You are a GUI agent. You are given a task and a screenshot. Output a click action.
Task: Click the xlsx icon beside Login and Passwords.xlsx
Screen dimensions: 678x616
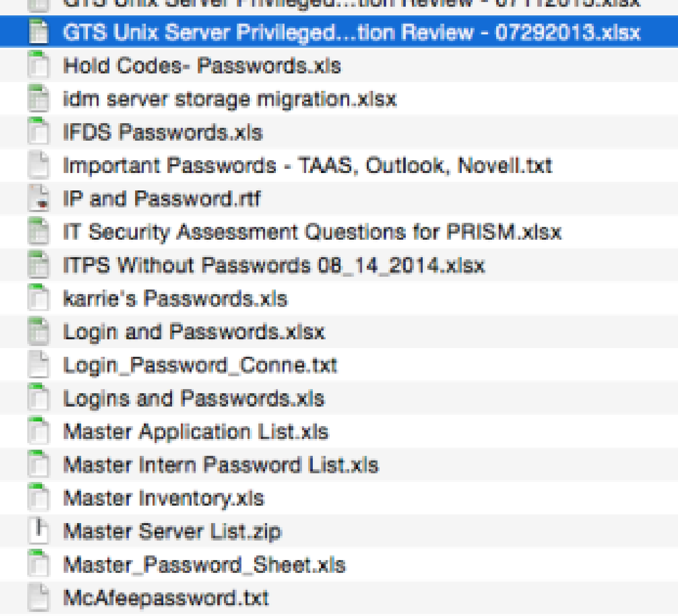coord(39,332)
